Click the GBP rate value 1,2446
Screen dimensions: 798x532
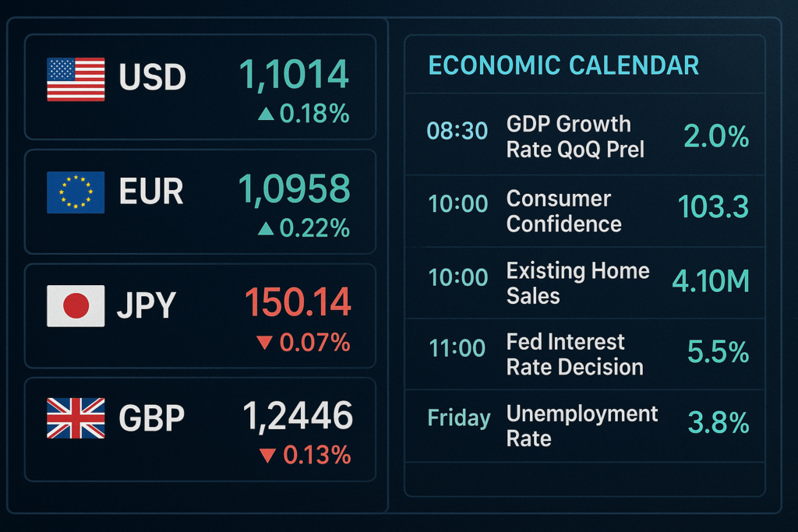(x=298, y=417)
